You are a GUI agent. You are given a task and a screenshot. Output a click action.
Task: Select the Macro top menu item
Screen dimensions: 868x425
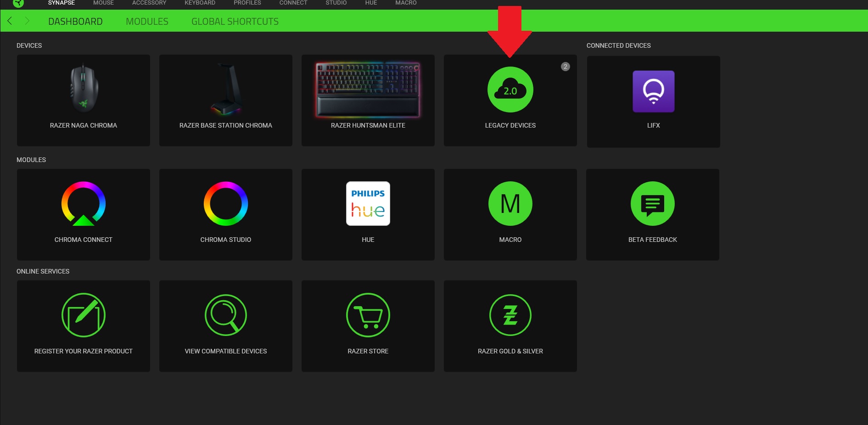(406, 3)
